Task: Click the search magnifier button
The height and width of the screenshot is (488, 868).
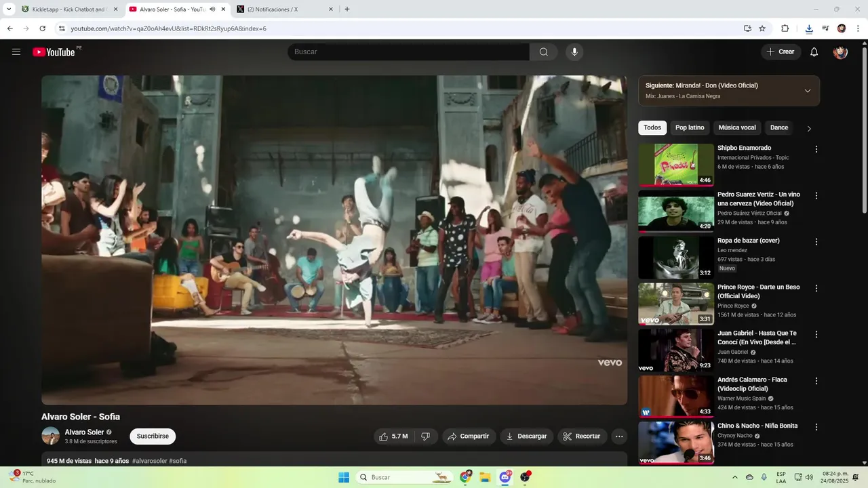Action: (544, 52)
